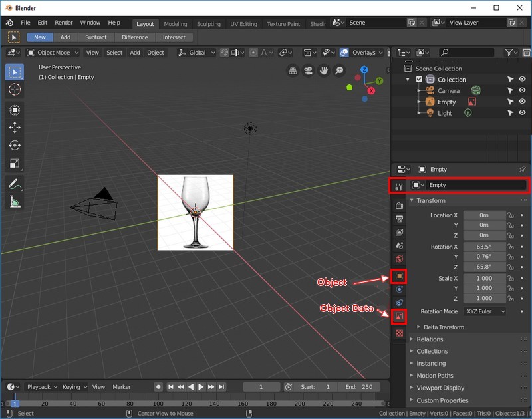The image size is (532, 419).
Task: Hide the Camera in the viewport
Action: point(522,90)
